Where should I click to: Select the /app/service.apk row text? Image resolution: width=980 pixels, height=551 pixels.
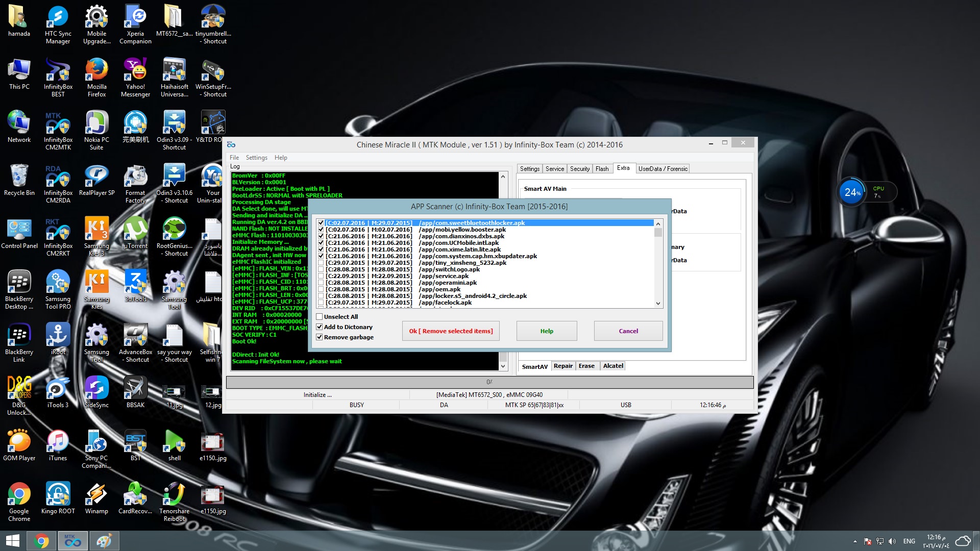[x=444, y=276]
